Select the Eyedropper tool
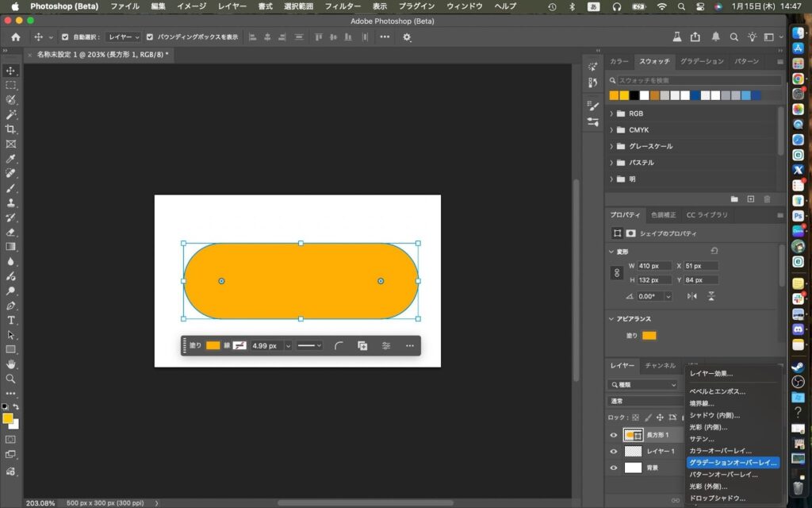812x508 pixels. tap(11, 159)
